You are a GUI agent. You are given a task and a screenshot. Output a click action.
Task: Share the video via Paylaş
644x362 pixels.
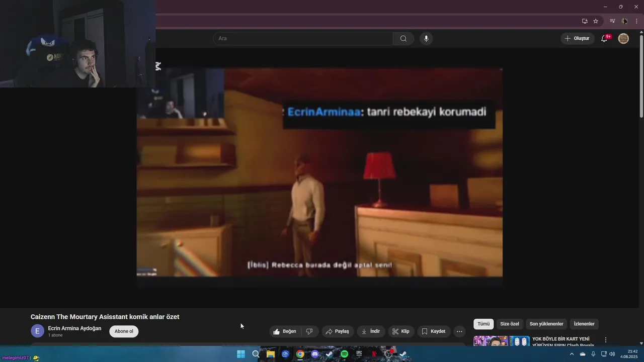pos(338,331)
